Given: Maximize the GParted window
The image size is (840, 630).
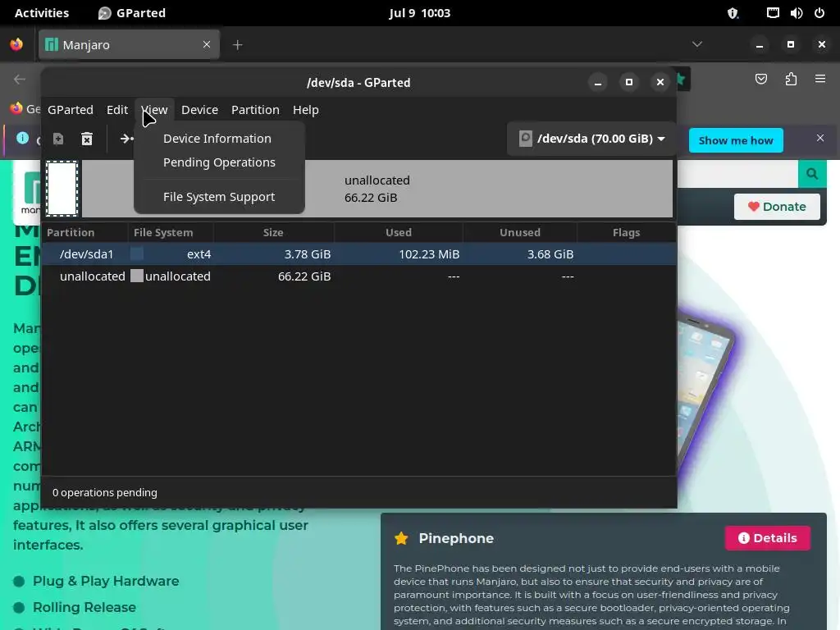Looking at the screenshot, I should 629,83.
